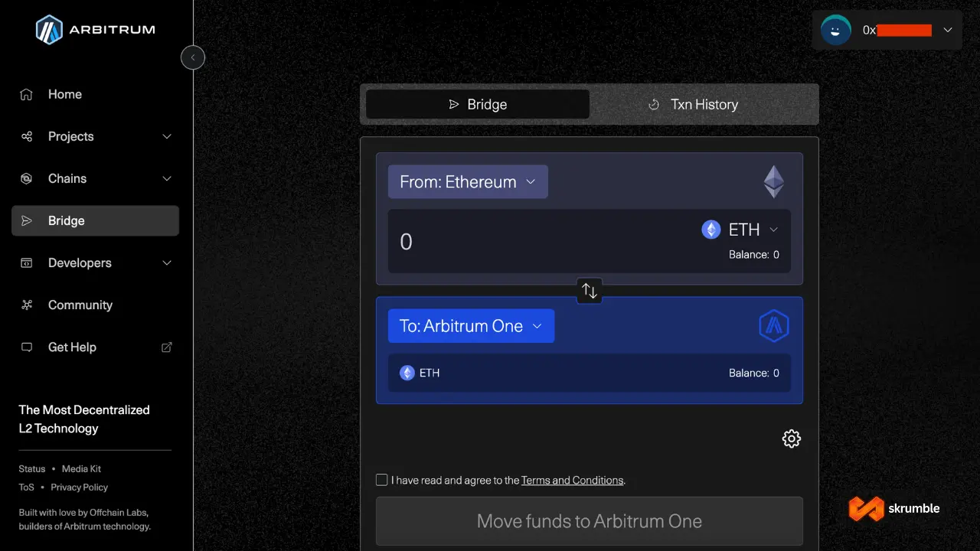Image resolution: width=980 pixels, height=551 pixels.
Task: Click the redacted 0x wallet address
Action: click(x=897, y=31)
